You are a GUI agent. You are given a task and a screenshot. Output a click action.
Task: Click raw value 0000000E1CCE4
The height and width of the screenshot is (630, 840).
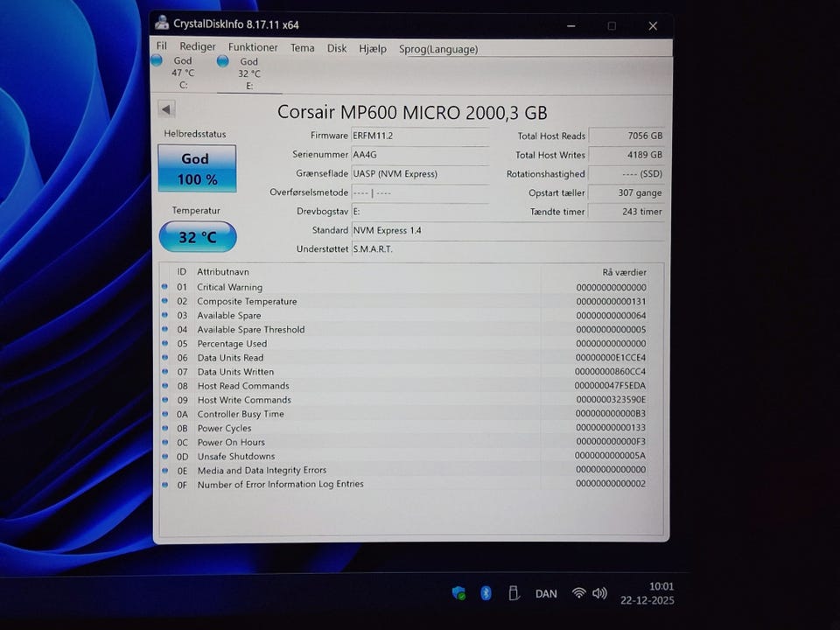611,357
